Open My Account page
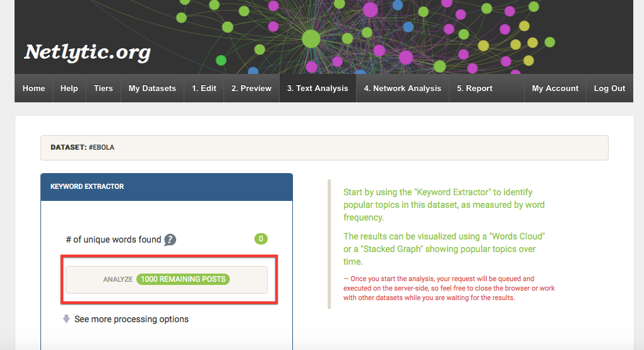The width and height of the screenshot is (644, 350). [555, 88]
